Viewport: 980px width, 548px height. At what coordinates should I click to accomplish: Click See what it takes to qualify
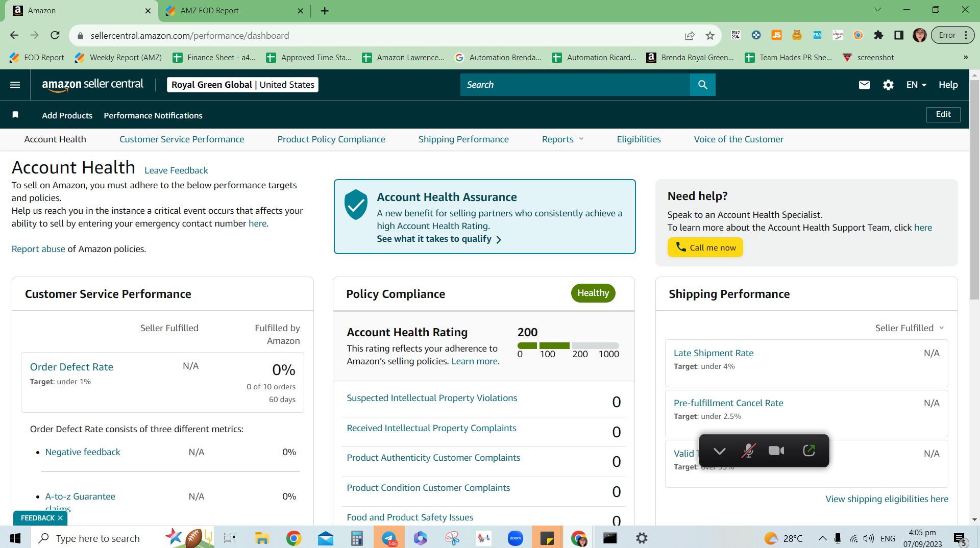coord(439,239)
